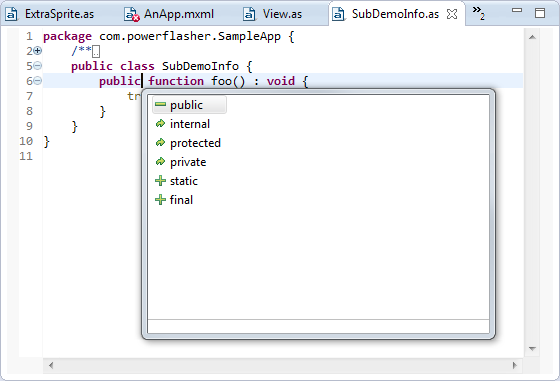Click the SubDemoInfo.as file icon
Viewport: 560px width, 381px height.
click(x=338, y=14)
